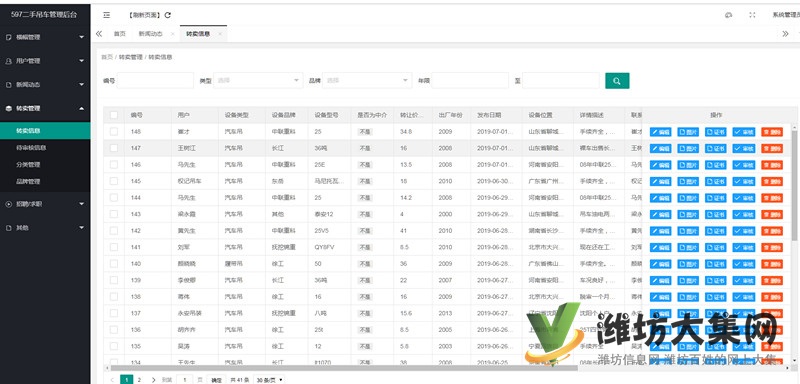Click the theme palette icon in header
This screenshot has width=800, height=384.
point(729,15)
